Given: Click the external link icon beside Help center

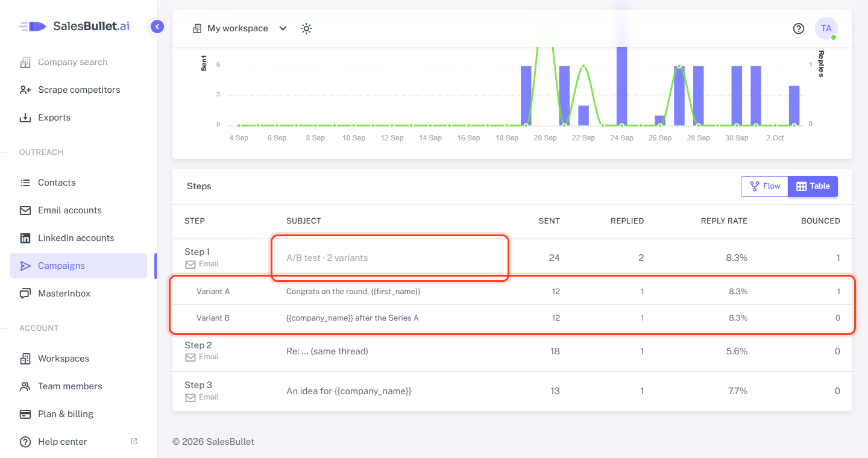Looking at the screenshot, I should 134,441.
